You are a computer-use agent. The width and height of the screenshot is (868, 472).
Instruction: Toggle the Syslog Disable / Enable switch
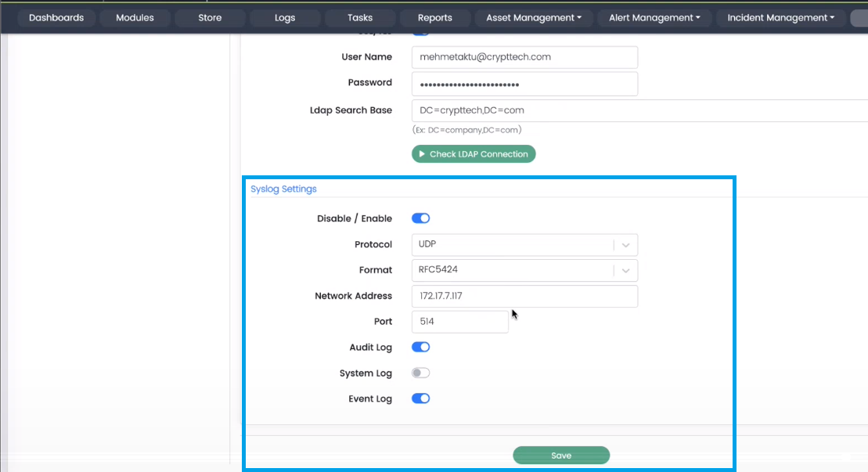coord(420,218)
